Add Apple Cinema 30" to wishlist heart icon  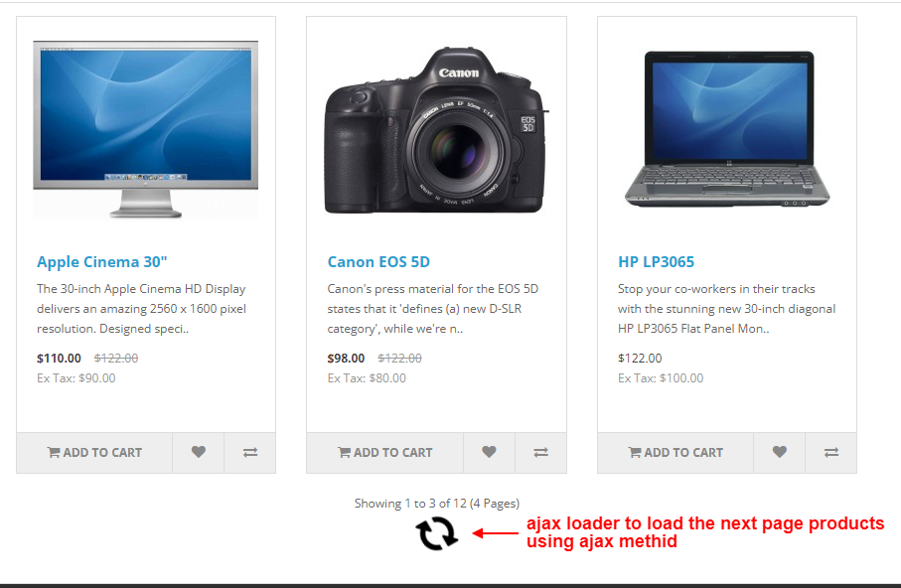(199, 452)
